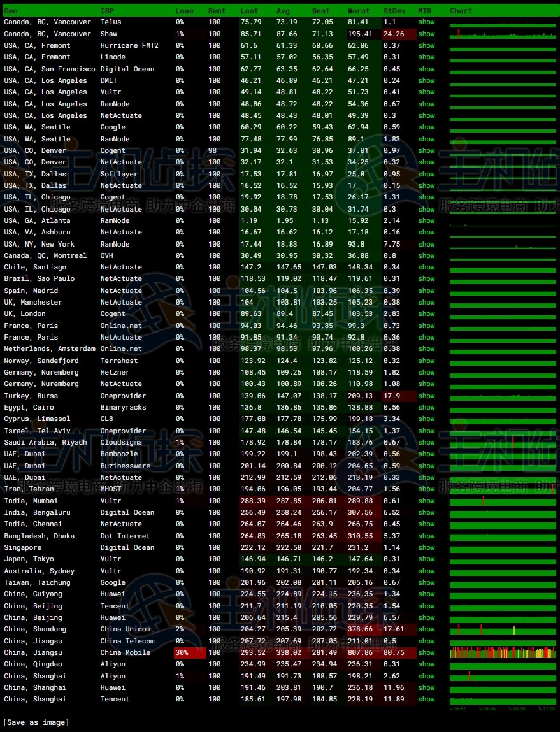This screenshot has height=732, width=560.
Task: Click 'Israel, Tel Aviv' in Geo column
Action: (x=38, y=431)
